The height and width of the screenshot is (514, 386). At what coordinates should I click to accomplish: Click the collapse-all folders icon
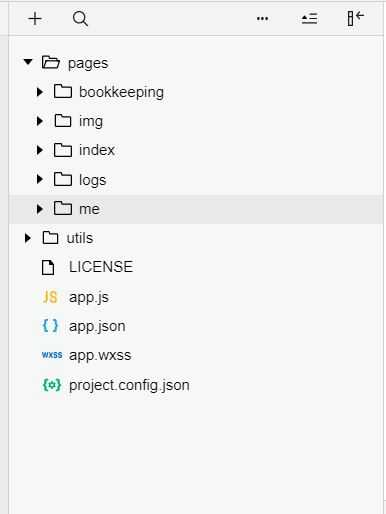point(309,19)
